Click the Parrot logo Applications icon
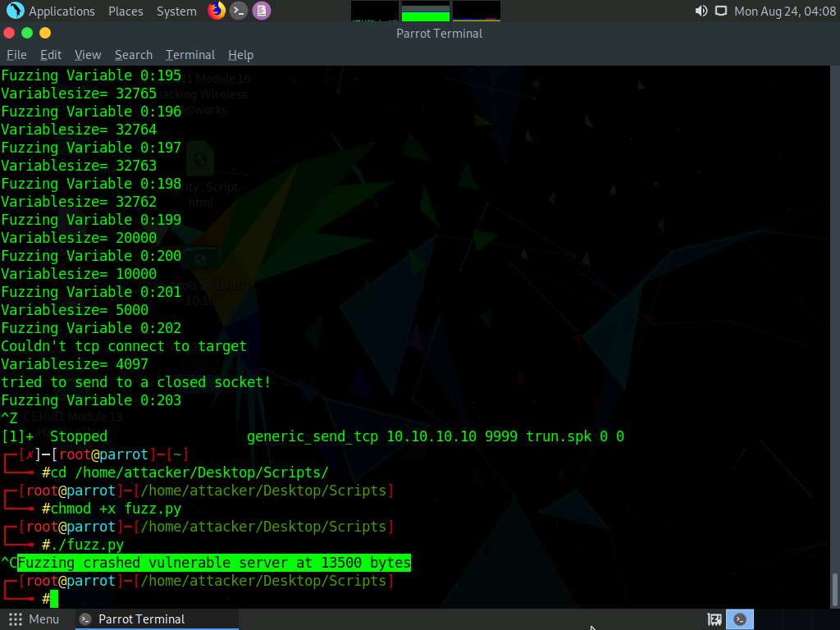 click(15, 11)
